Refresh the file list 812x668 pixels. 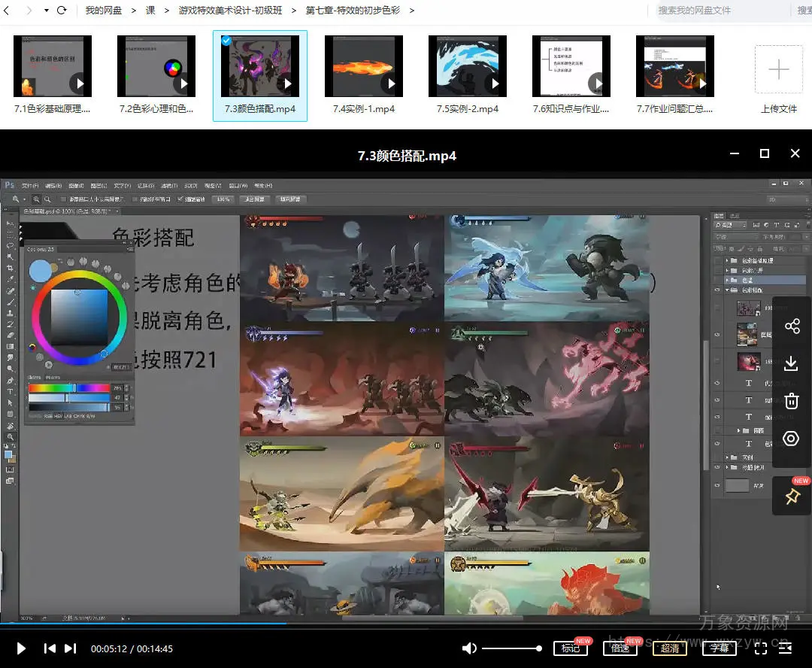tap(62, 11)
